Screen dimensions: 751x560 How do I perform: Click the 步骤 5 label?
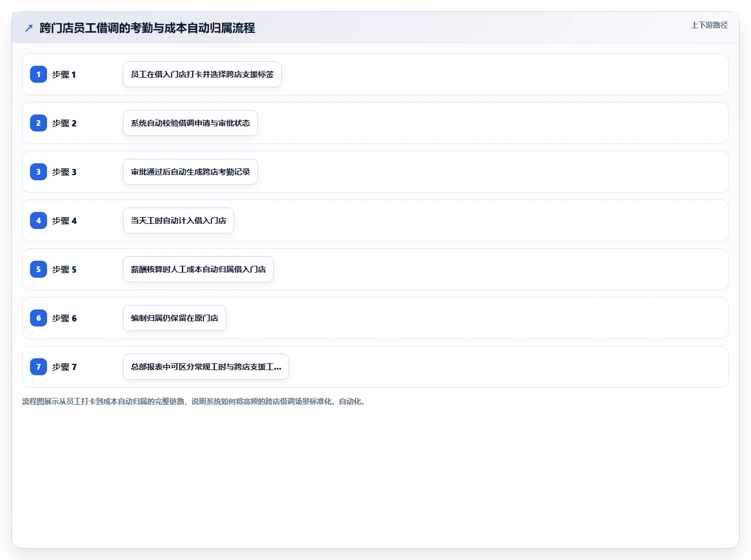point(64,269)
